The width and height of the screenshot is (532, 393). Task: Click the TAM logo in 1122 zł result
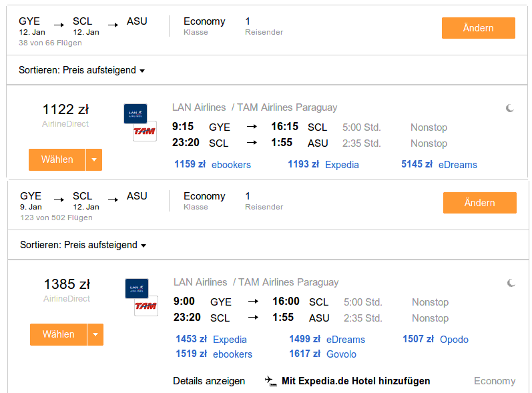point(145,131)
